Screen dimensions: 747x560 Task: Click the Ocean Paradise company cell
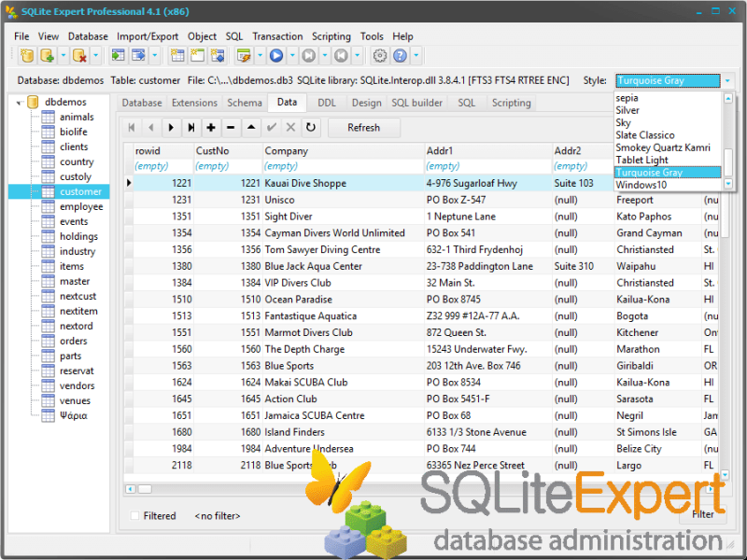pos(344,300)
